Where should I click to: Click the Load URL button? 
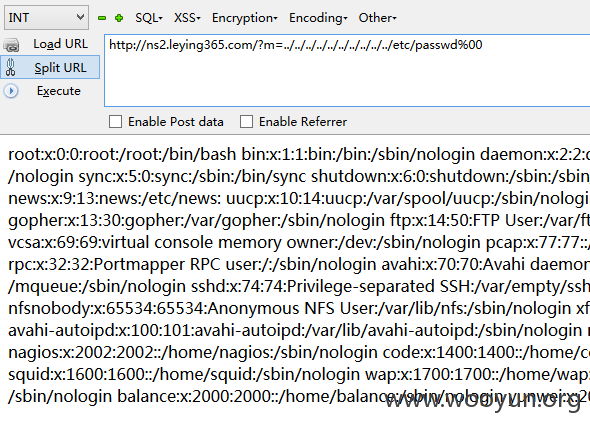click(50, 44)
